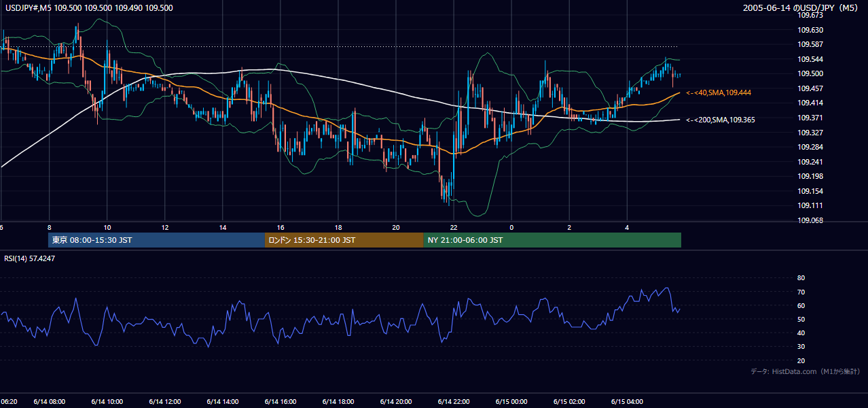Click the 6/15 04:00 time label
This screenshot has width=868, height=408.
(627, 402)
